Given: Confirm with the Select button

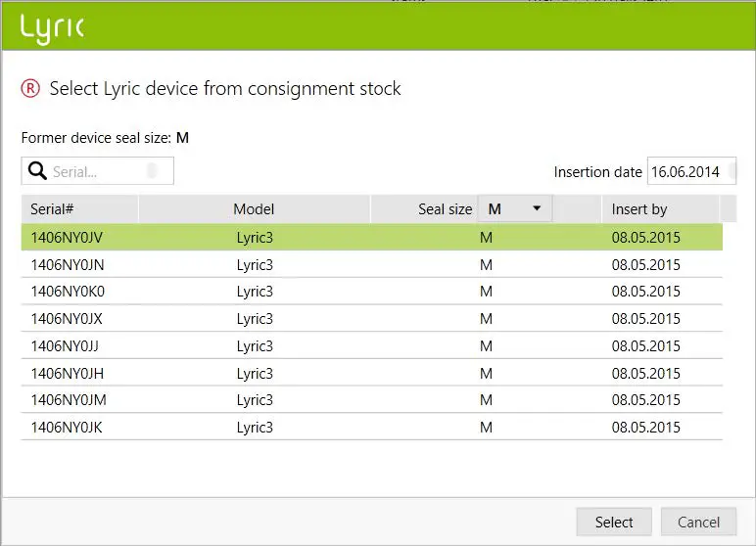Looking at the screenshot, I should 614,522.
